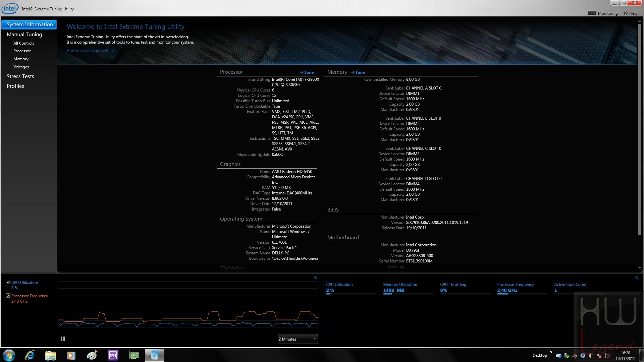The width and height of the screenshot is (644, 362).
Task: Click 'Service Pack 1' value
Action: point(284,248)
